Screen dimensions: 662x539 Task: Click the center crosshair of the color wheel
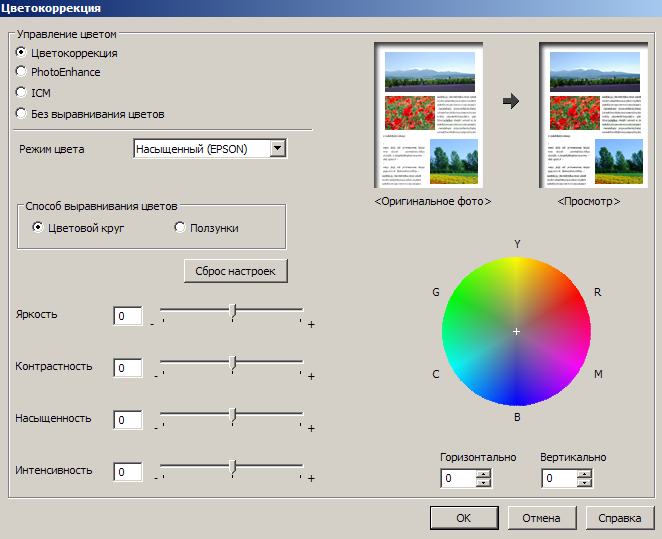[516, 331]
